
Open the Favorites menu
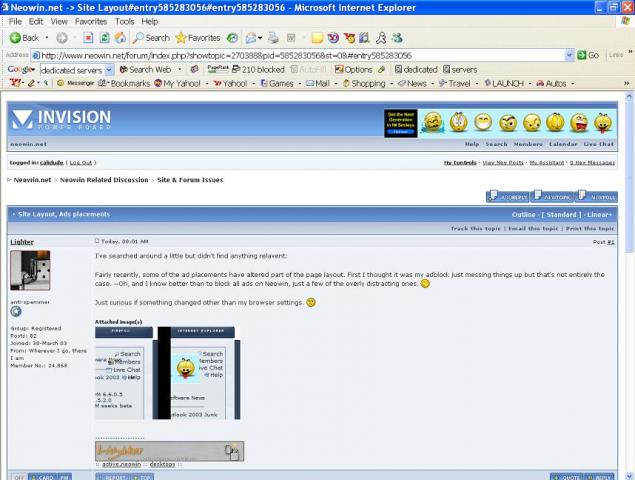point(91,21)
